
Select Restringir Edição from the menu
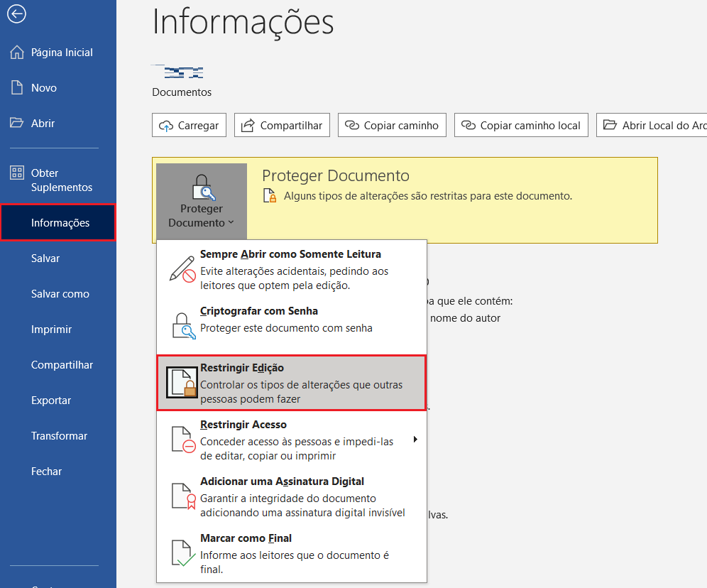coord(291,383)
